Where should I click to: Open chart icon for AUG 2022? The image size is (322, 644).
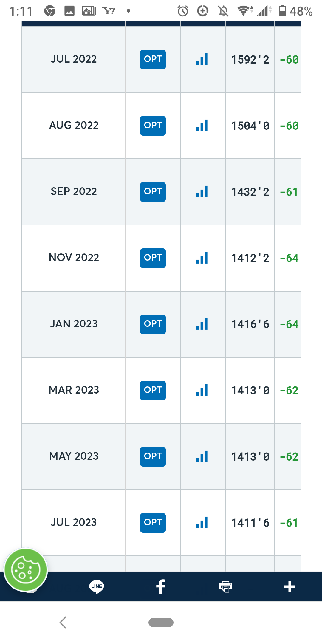point(202,126)
